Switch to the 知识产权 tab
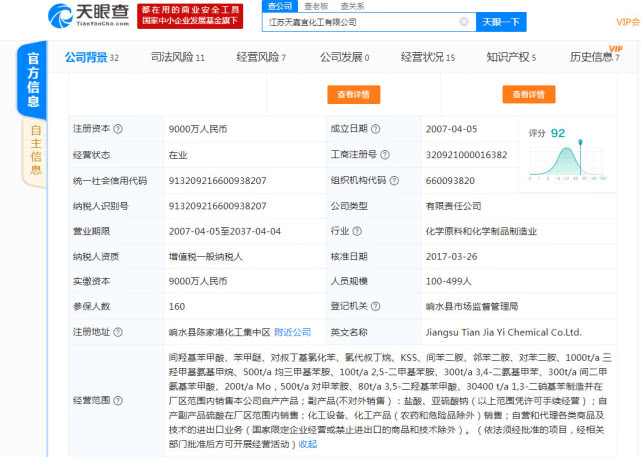641x457 pixels. click(507, 58)
